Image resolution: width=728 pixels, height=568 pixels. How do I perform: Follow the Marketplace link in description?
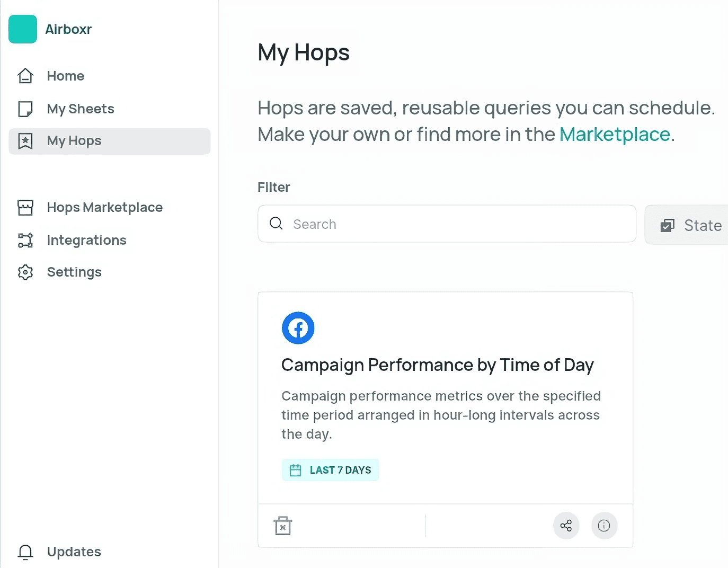(x=615, y=135)
